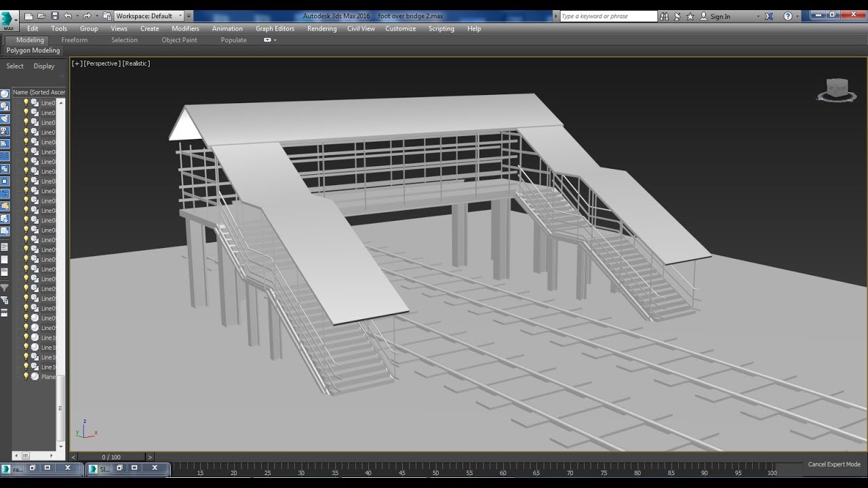Redo the action with the Redo arrow
Image resolution: width=868 pixels, height=488 pixels.
(87, 16)
